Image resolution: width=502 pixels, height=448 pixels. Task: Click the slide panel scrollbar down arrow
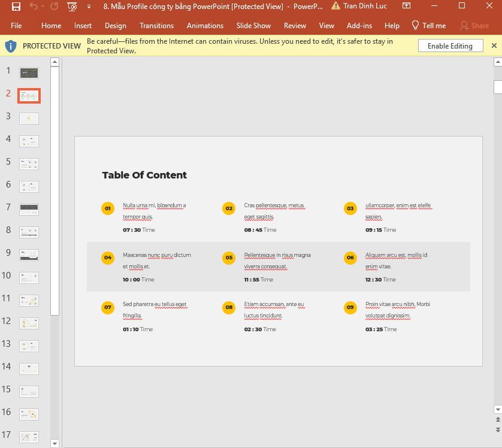(x=55, y=443)
